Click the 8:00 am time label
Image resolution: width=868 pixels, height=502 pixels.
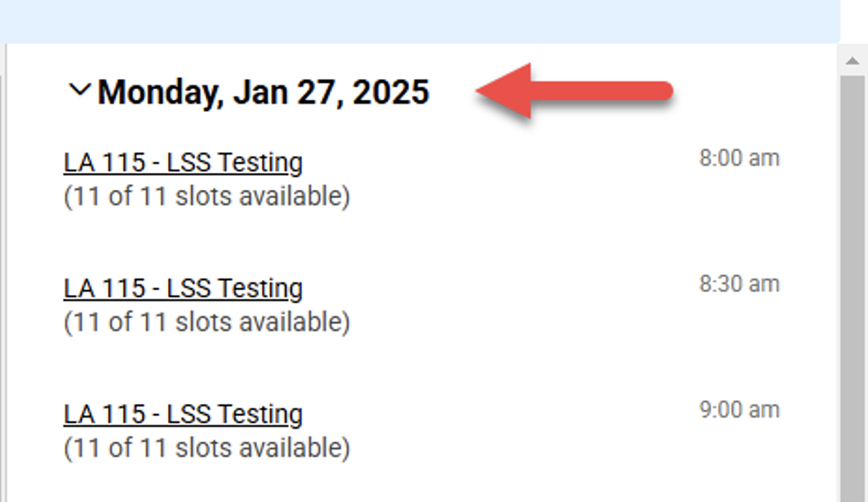pos(738,158)
